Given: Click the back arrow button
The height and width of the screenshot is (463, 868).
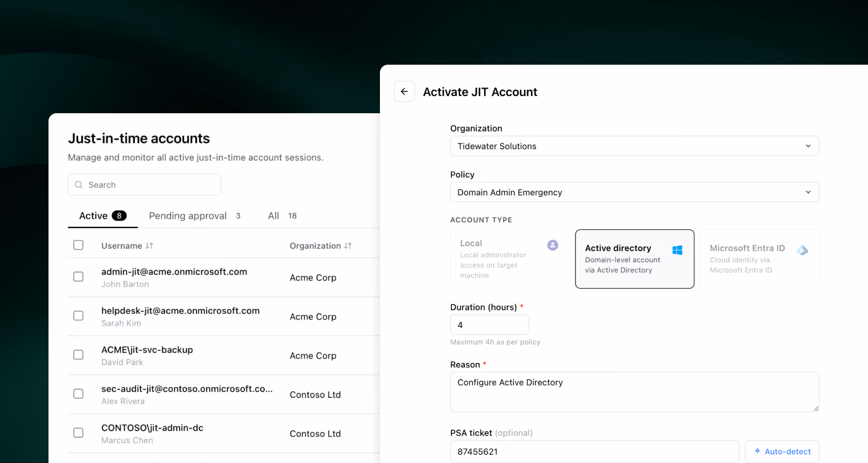Looking at the screenshot, I should [404, 91].
